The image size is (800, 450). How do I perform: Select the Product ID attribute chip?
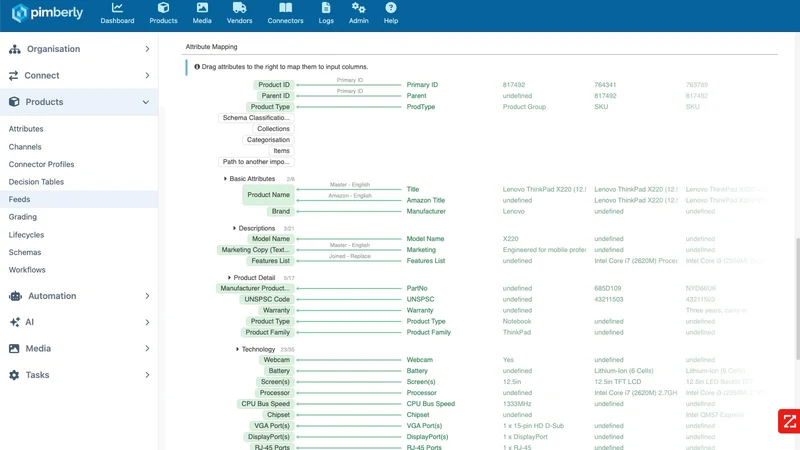pos(274,85)
